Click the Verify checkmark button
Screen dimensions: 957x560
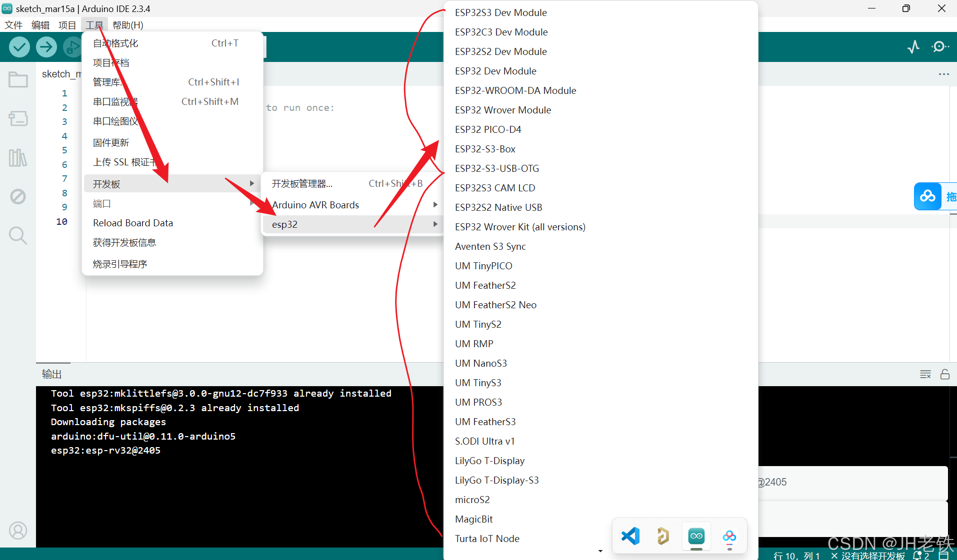pos(19,47)
